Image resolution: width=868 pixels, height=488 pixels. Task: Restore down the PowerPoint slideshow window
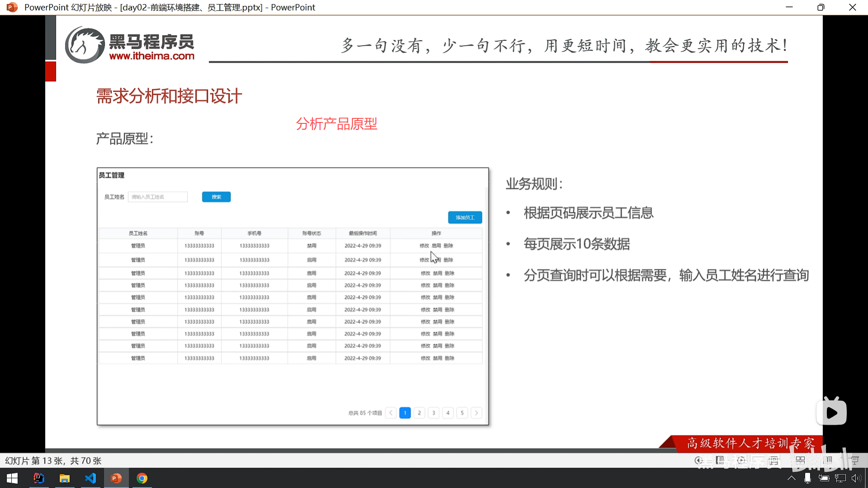pos(821,7)
